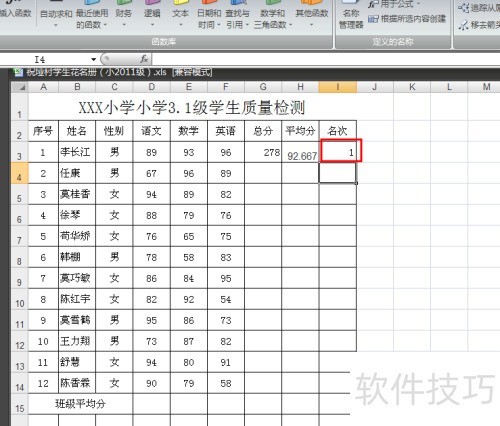Click into the formula bar input
This screenshot has width=500, height=426.
[326, 59]
